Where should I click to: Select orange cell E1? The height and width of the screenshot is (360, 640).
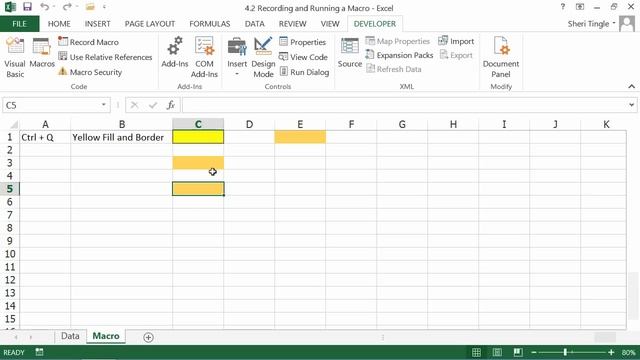point(300,137)
